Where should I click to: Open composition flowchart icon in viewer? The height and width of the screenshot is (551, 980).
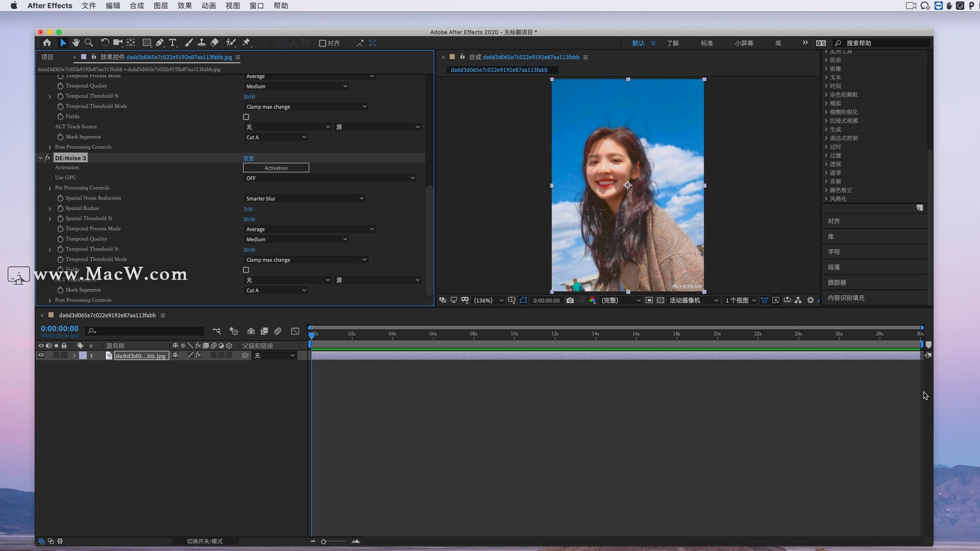pyautogui.click(x=798, y=300)
